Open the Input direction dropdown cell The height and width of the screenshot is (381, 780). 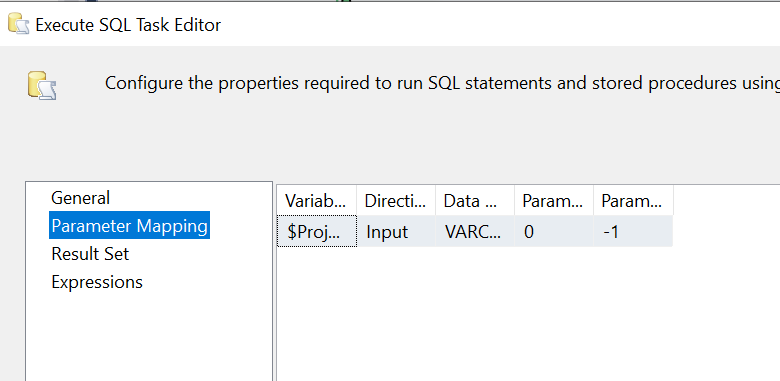pyautogui.click(x=396, y=231)
